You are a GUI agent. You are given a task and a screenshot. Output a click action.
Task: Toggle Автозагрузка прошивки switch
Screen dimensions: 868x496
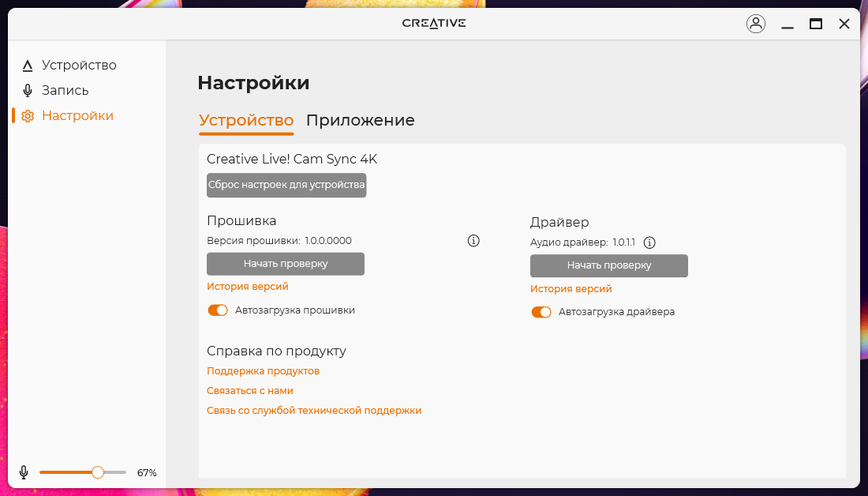[218, 310]
